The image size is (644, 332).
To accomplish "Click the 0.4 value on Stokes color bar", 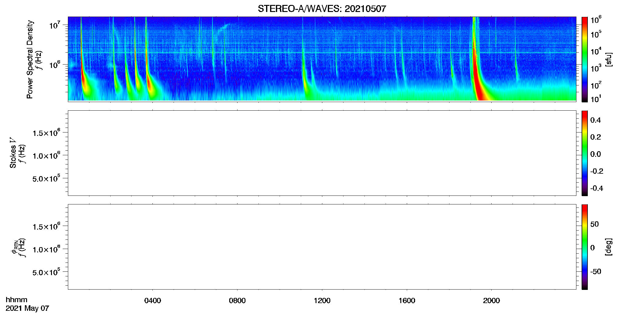I will click(595, 120).
